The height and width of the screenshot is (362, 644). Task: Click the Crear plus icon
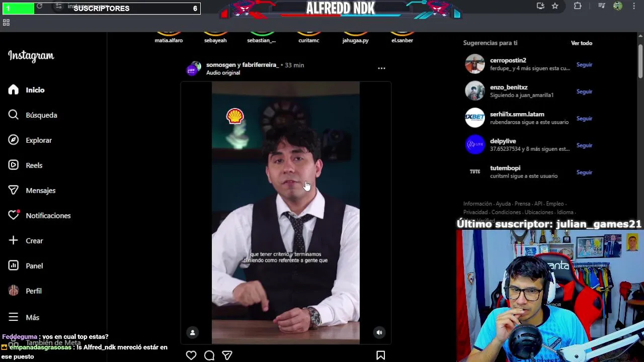(14, 240)
